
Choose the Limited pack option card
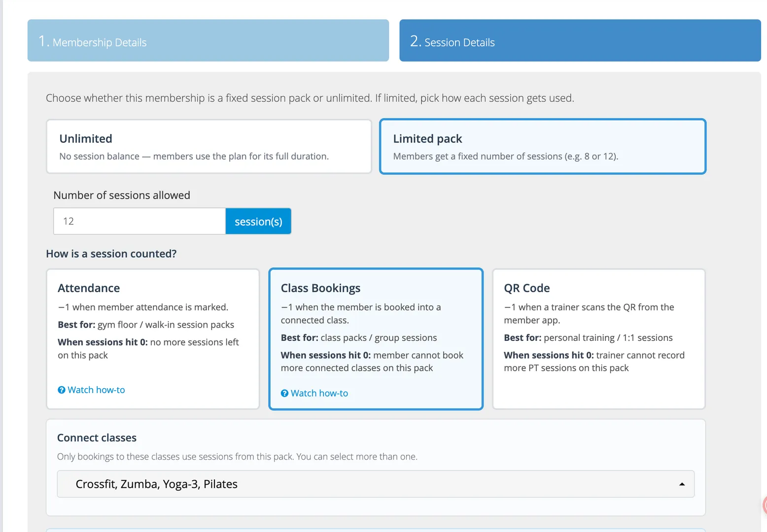[x=543, y=146]
